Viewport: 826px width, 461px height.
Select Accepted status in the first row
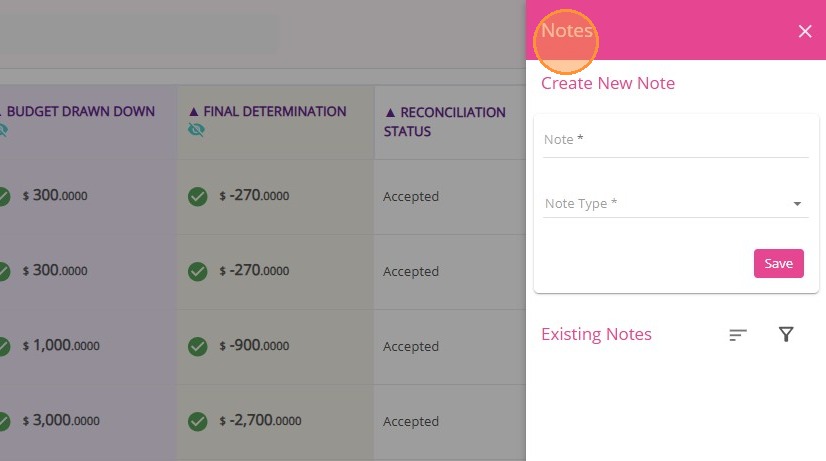click(411, 196)
